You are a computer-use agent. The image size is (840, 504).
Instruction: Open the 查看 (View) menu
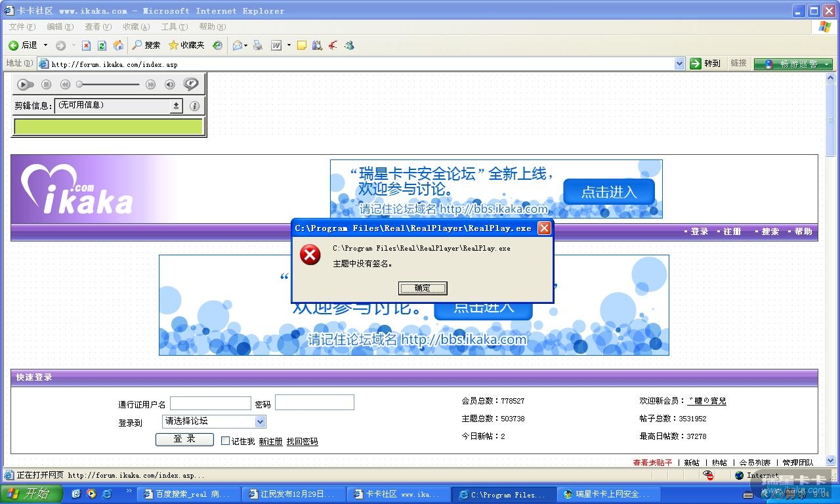(x=98, y=27)
